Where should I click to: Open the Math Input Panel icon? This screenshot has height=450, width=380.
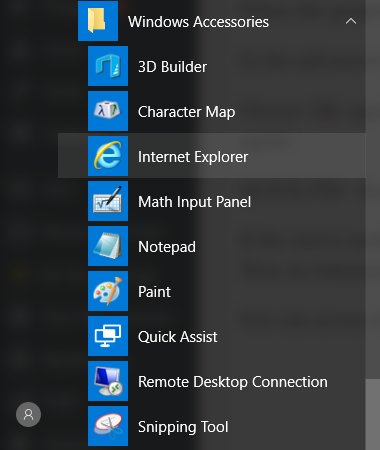point(108,201)
